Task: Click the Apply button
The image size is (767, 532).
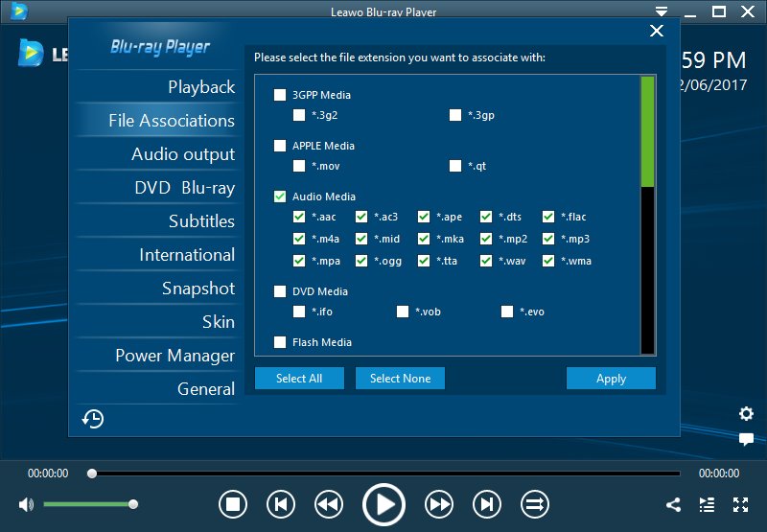Action: click(611, 379)
